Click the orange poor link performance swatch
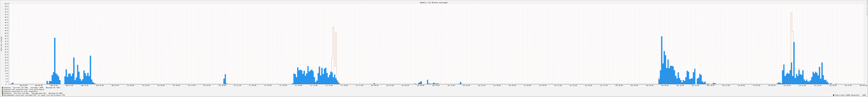868x97 pixels. (x=3, y=90)
